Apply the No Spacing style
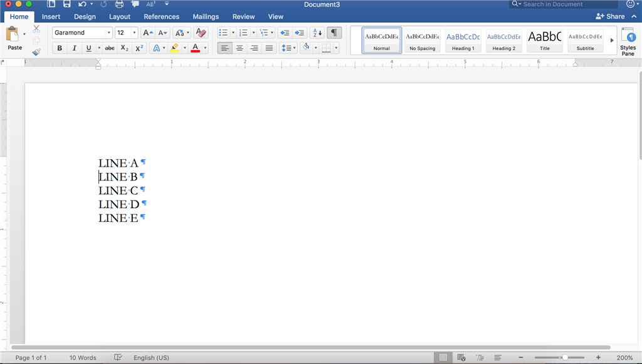642x364 pixels. click(x=423, y=40)
